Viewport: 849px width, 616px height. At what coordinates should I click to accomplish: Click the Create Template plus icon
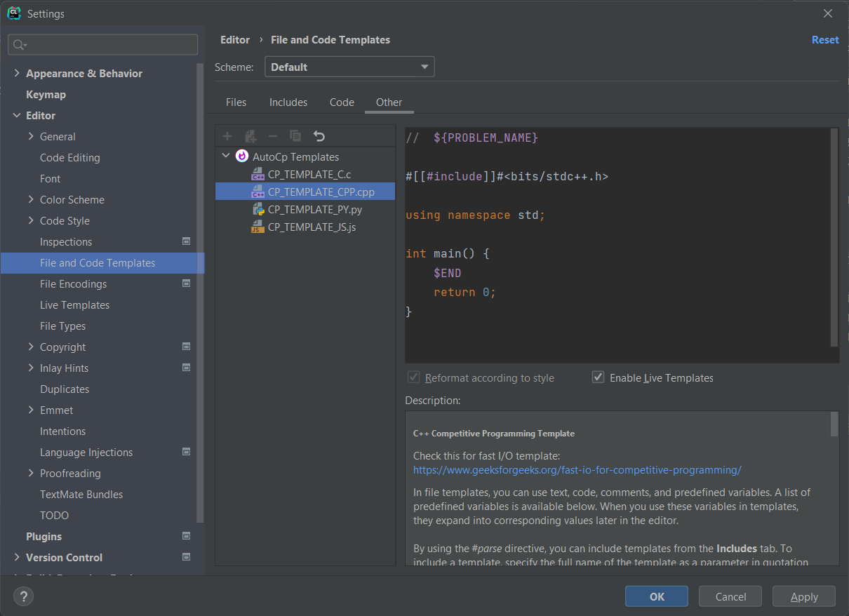(x=227, y=135)
